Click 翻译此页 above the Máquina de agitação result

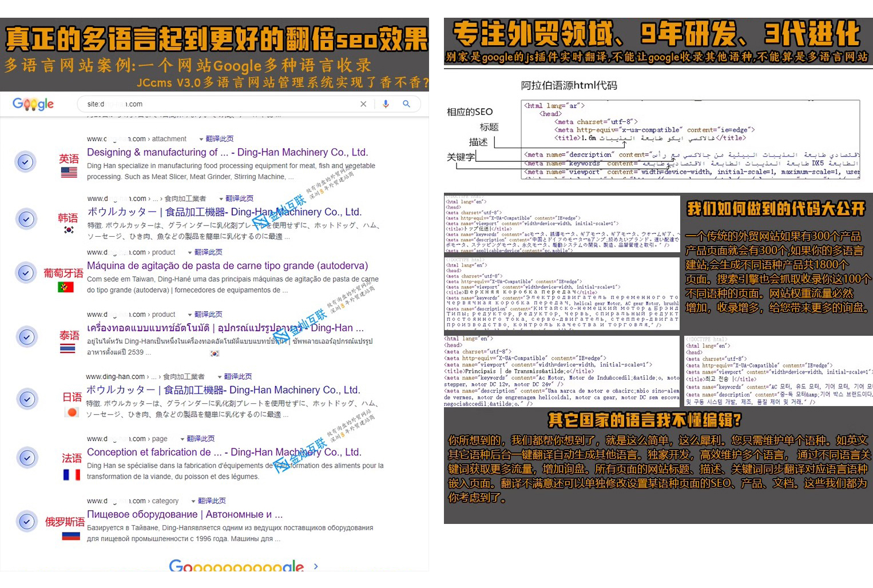[x=208, y=252]
